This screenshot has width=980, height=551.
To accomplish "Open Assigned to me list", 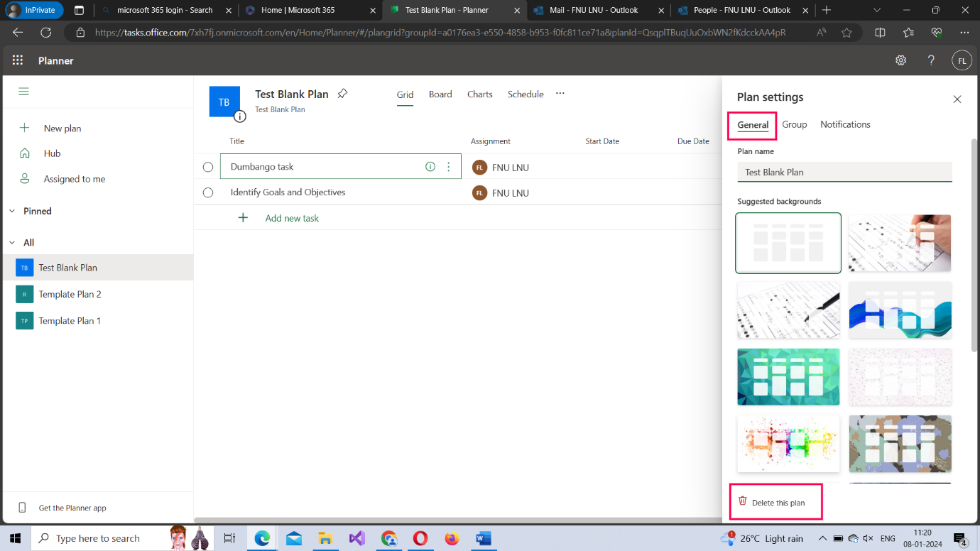I will pos(75,179).
